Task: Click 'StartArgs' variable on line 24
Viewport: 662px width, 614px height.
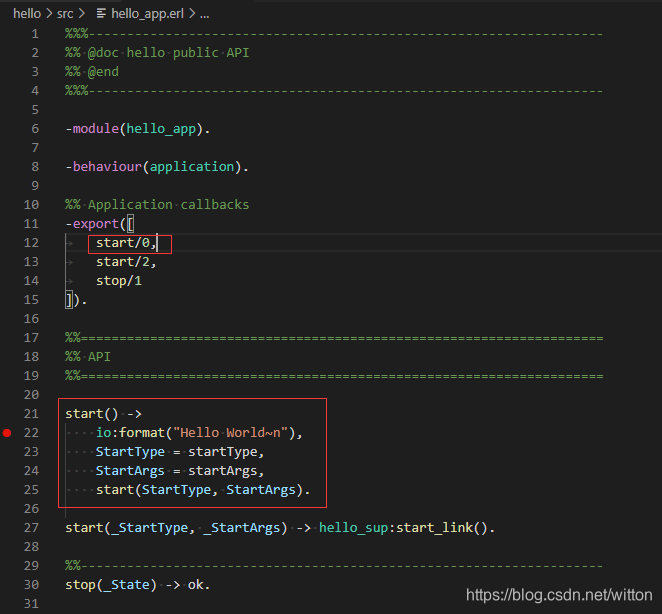Action: [130, 471]
